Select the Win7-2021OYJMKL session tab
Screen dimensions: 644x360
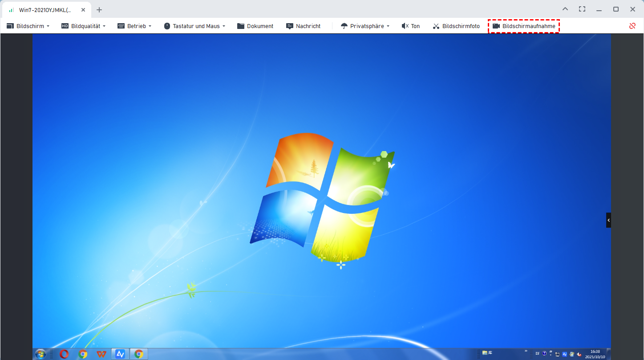tap(45, 10)
